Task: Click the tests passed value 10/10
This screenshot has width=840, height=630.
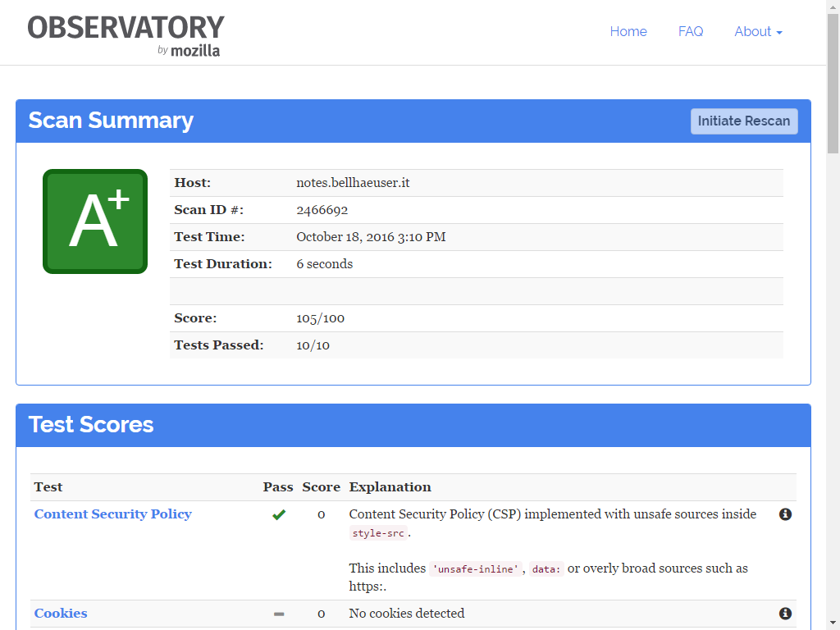Action: [x=313, y=345]
